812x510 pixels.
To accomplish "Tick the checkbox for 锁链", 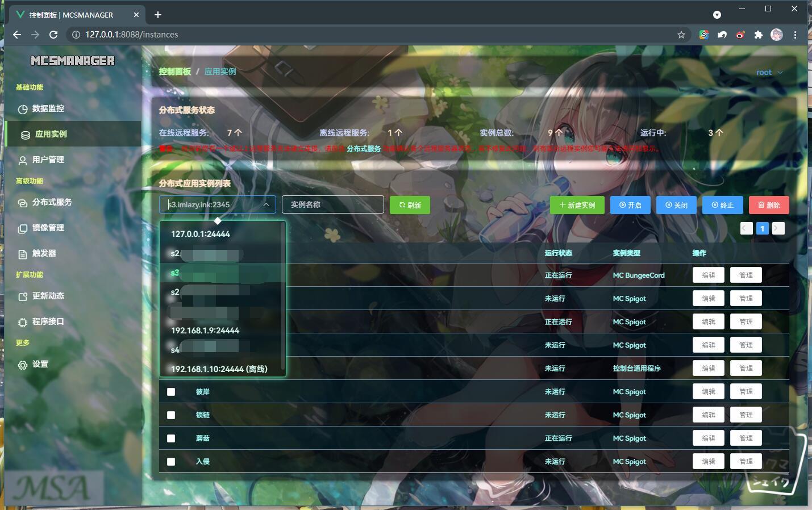I will (171, 415).
